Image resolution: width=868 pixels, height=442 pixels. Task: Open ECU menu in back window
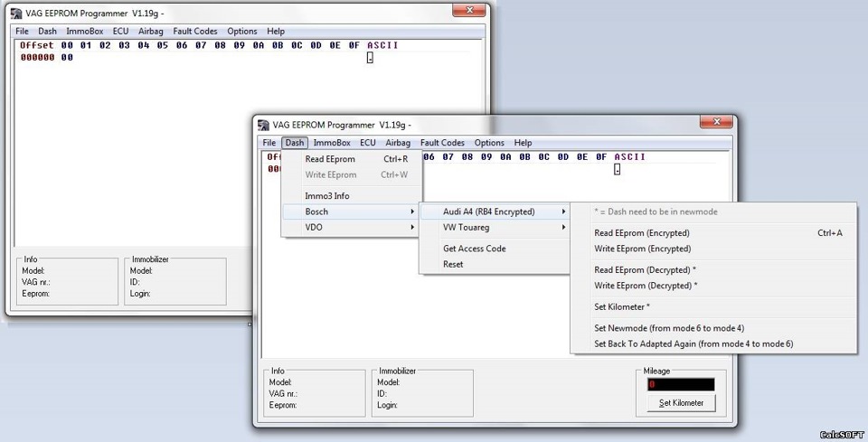(x=120, y=32)
